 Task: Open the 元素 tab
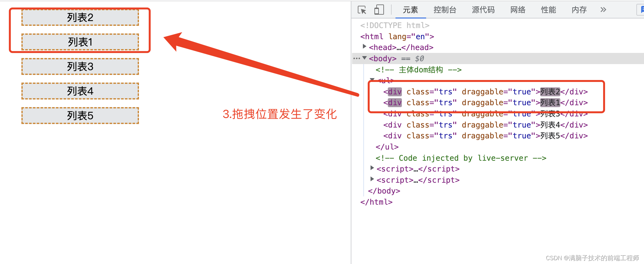tap(410, 10)
